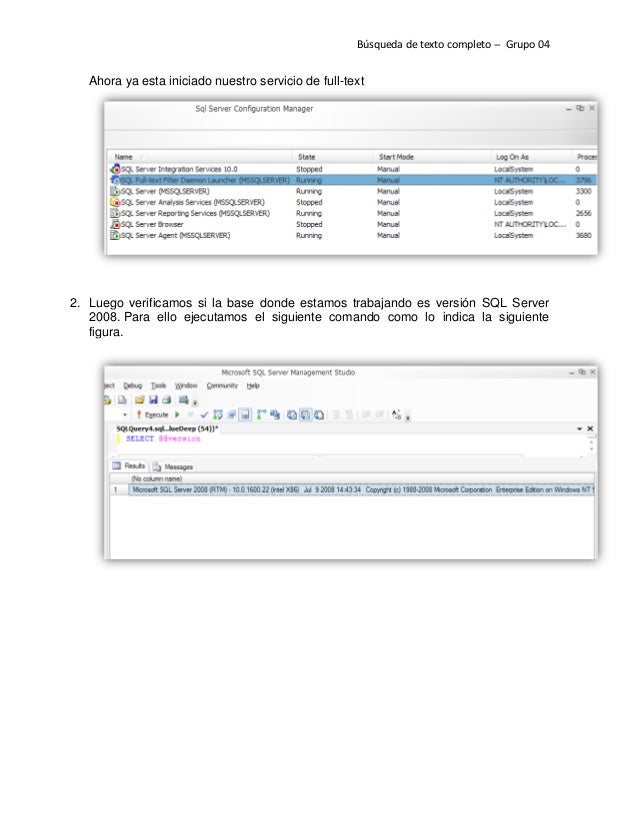Open Query Options toolbar icon

coord(231,415)
